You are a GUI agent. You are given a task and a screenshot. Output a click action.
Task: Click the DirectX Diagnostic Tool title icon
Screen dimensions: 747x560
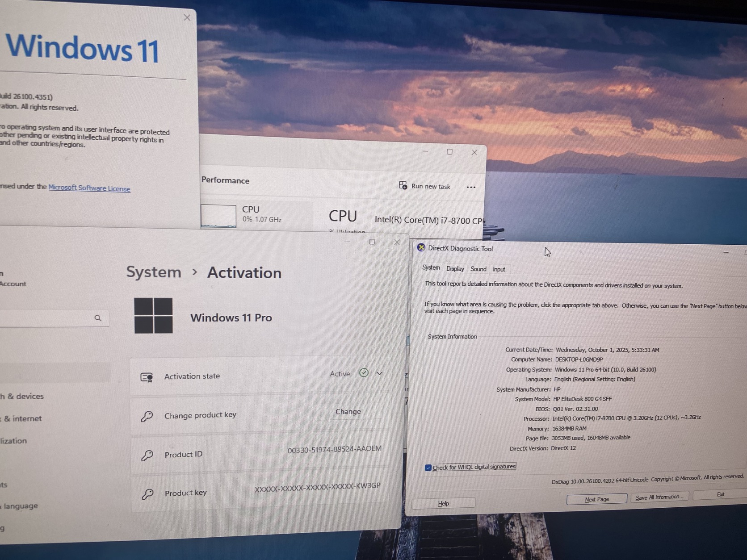tap(421, 247)
